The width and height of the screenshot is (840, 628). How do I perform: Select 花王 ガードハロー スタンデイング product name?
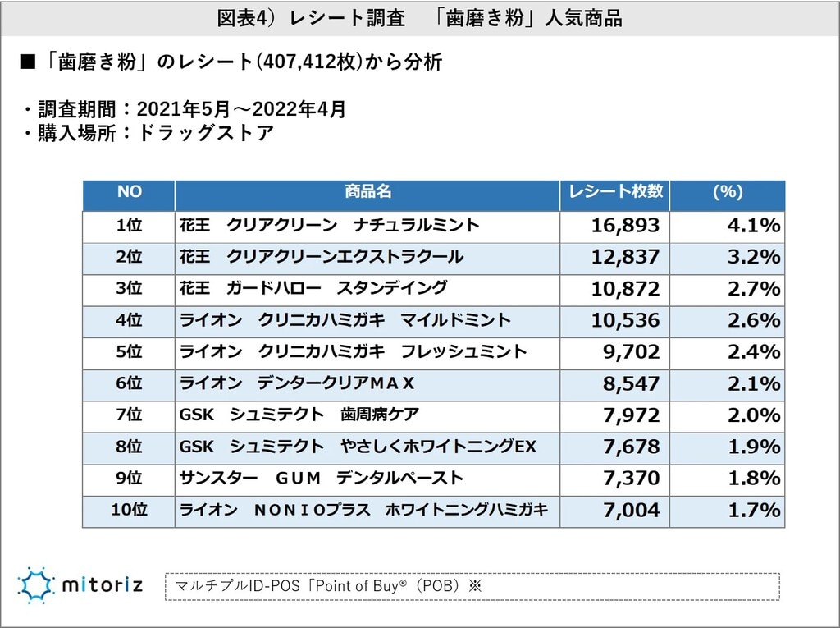point(313,288)
